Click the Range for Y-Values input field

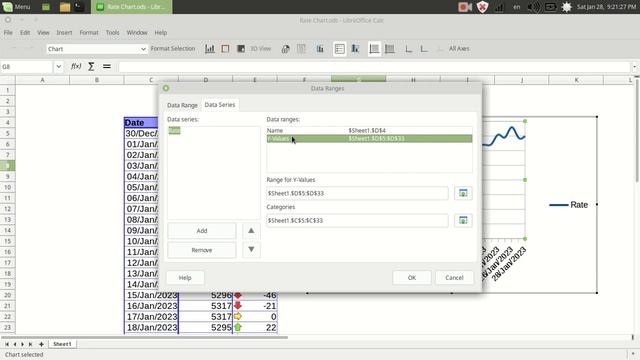coord(357,193)
